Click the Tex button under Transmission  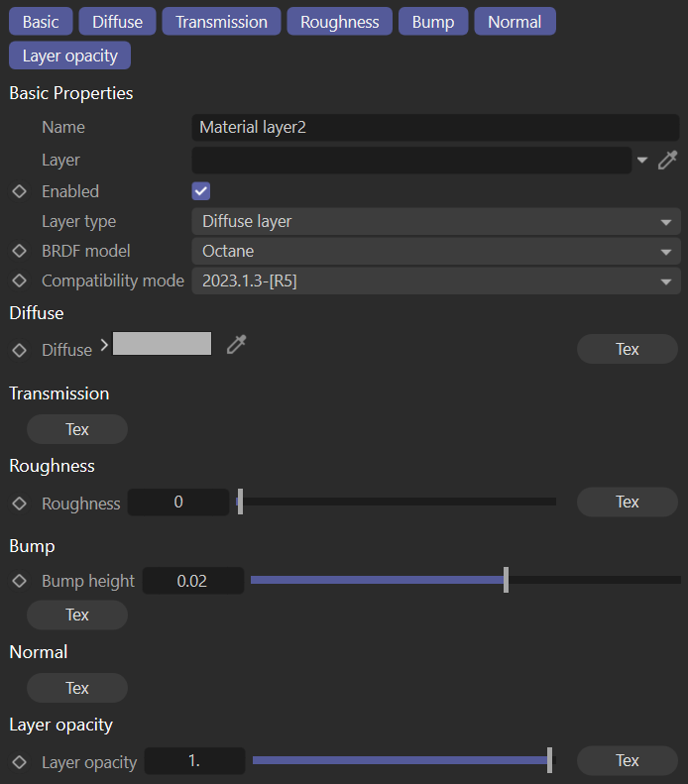tap(77, 429)
